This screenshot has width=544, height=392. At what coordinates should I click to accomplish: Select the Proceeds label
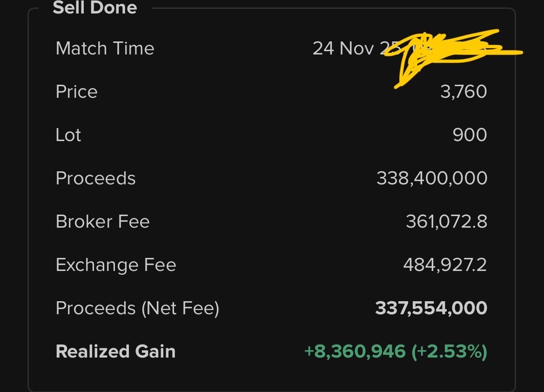coord(95,178)
